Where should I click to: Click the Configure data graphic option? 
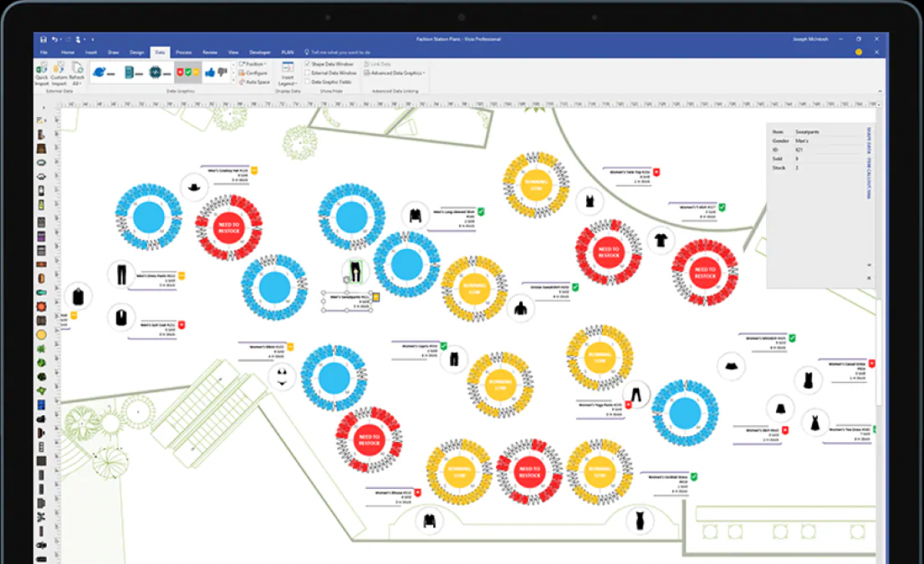253,73
